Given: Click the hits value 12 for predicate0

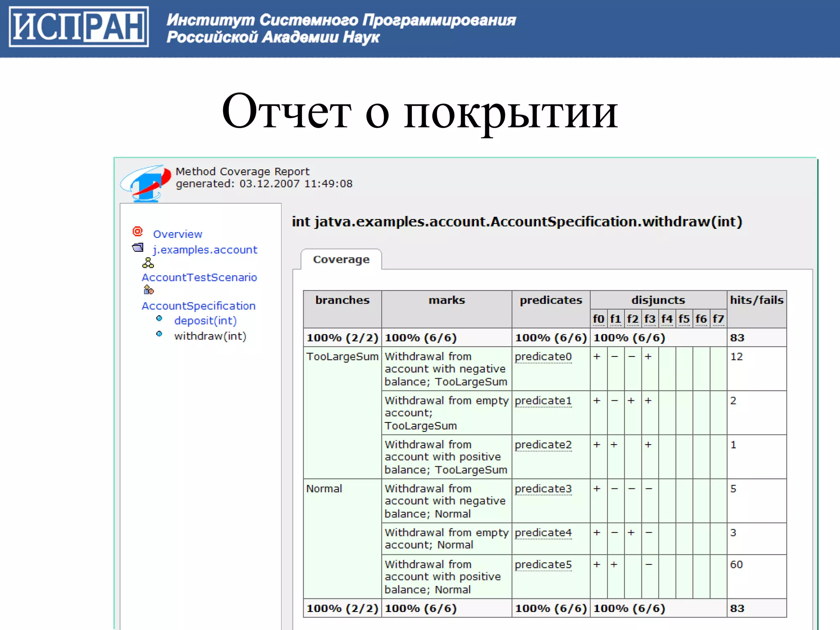Looking at the screenshot, I should point(737,357).
